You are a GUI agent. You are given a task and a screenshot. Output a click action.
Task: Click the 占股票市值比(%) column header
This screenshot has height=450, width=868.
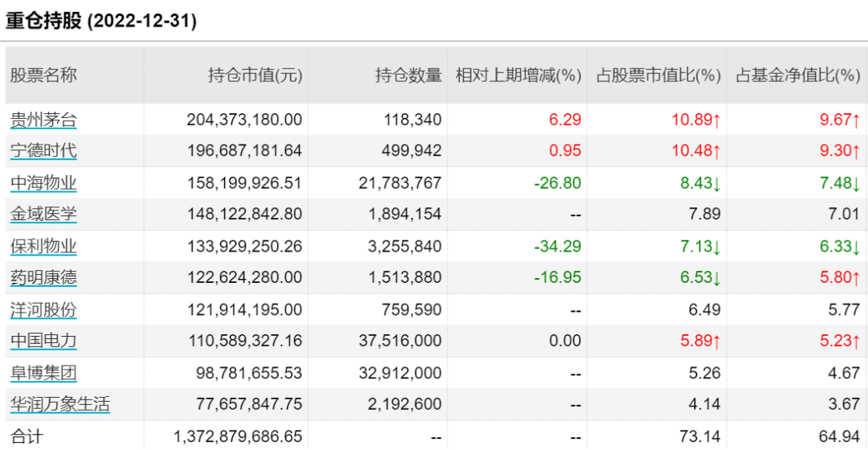click(x=658, y=76)
